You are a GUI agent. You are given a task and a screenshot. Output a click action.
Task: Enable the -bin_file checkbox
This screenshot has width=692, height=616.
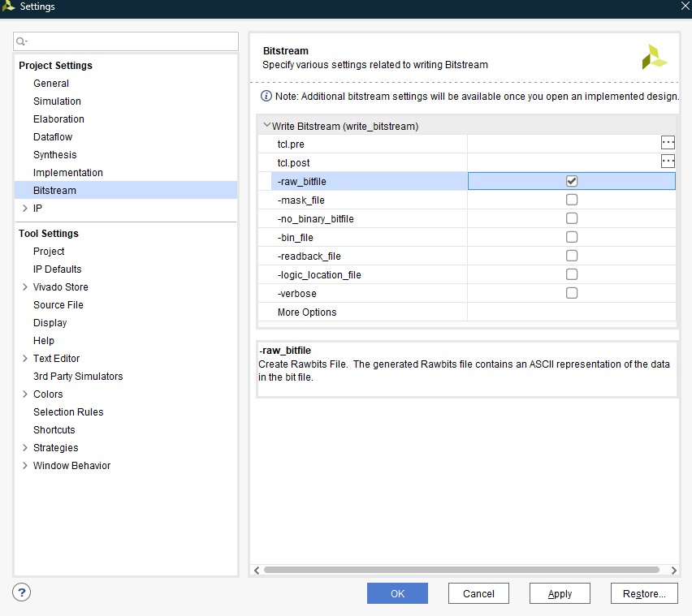572,237
